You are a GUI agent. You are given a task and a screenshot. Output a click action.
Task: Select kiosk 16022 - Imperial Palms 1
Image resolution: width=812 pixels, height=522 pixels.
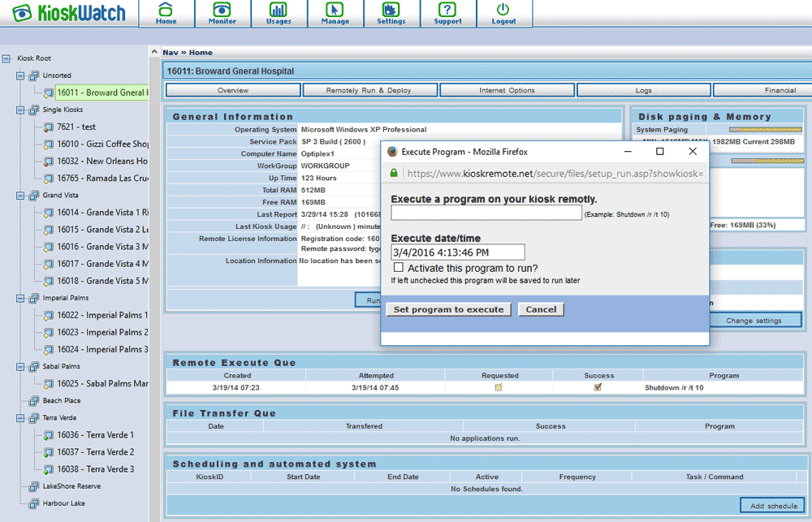[102, 315]
